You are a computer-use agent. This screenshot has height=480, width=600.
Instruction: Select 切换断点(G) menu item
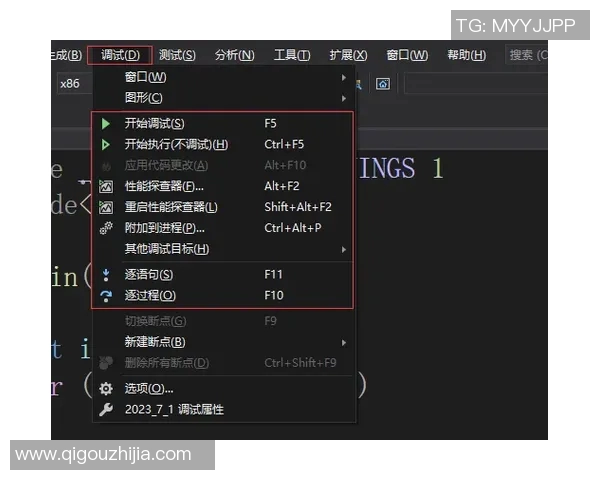(x=224, y=321)
